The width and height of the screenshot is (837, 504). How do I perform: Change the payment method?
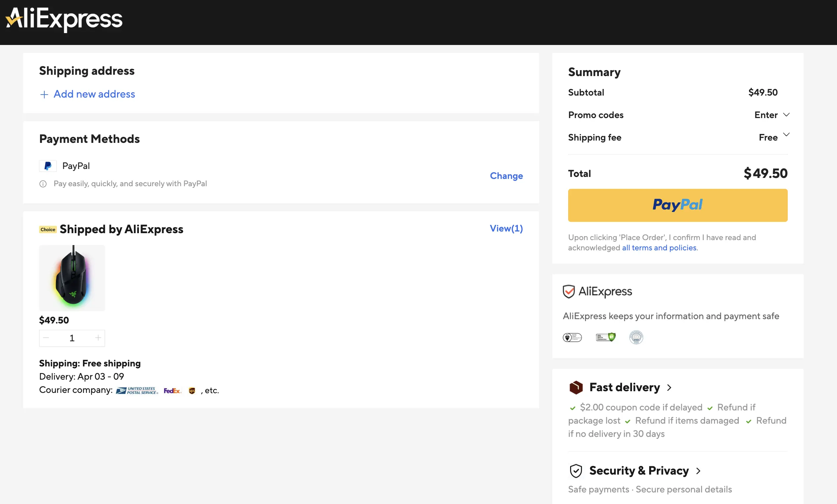pos(506,176)
